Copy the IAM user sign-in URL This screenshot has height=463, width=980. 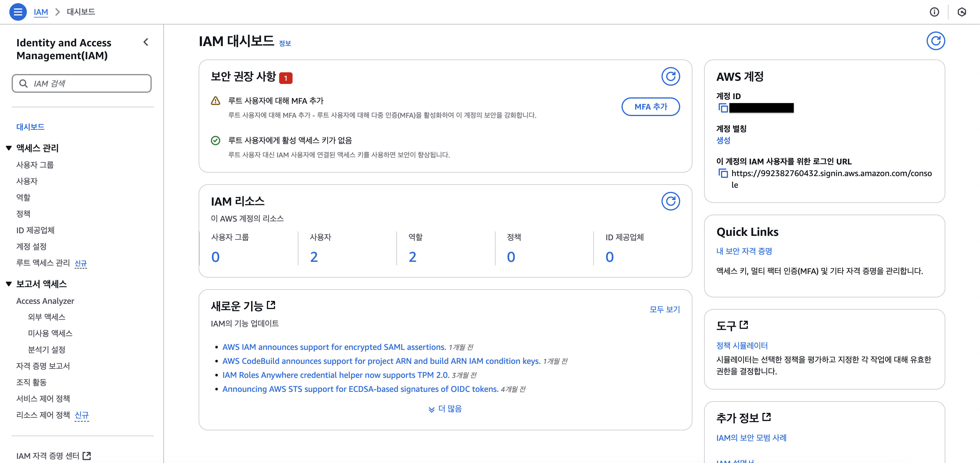click(723, 173)
